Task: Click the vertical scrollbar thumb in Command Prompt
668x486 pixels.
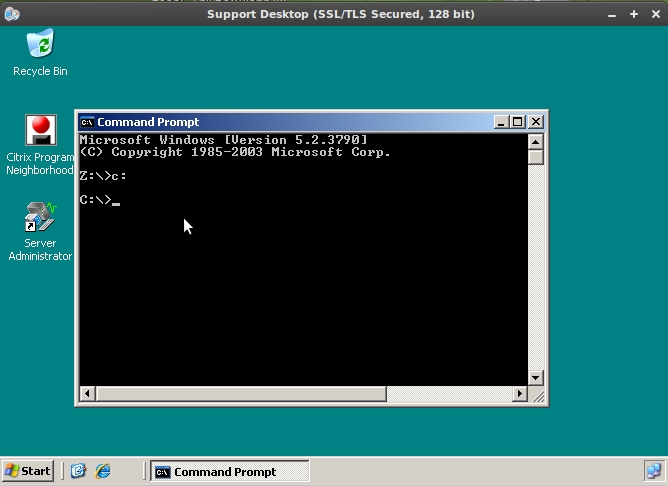Action: (536, 157)
